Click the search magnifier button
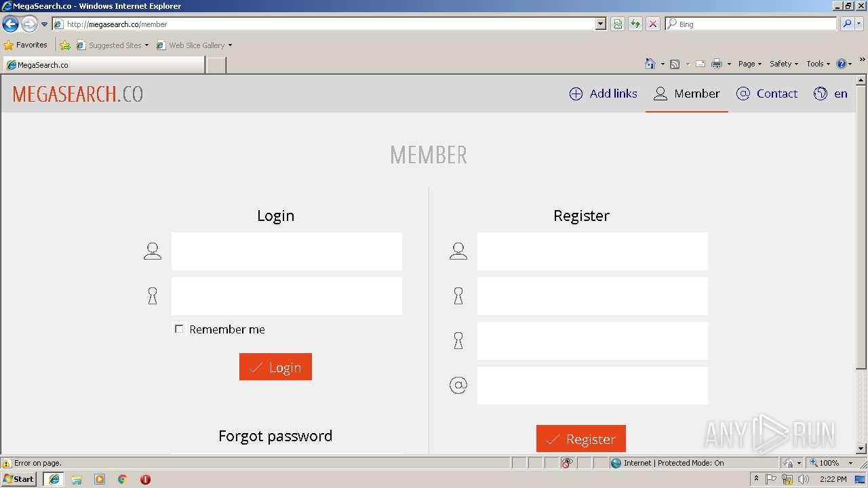This screenshot has height=488, width=868. [x=847, y=24]
